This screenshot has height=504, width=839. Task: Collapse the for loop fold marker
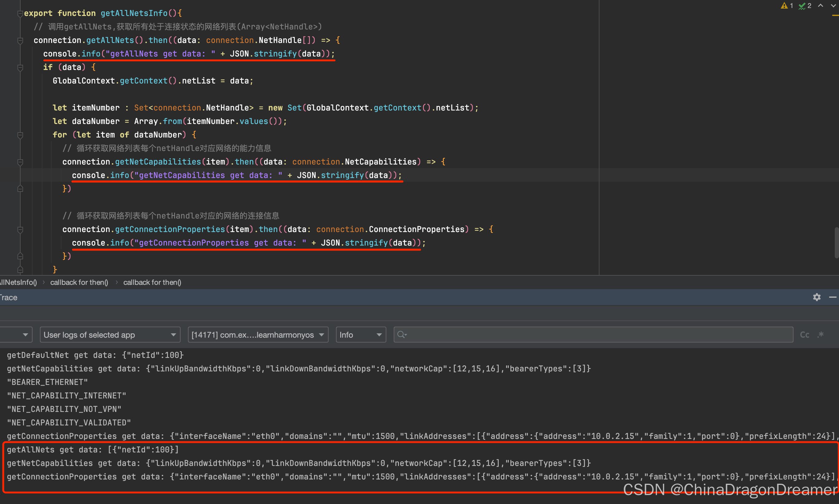pos(20,135)
